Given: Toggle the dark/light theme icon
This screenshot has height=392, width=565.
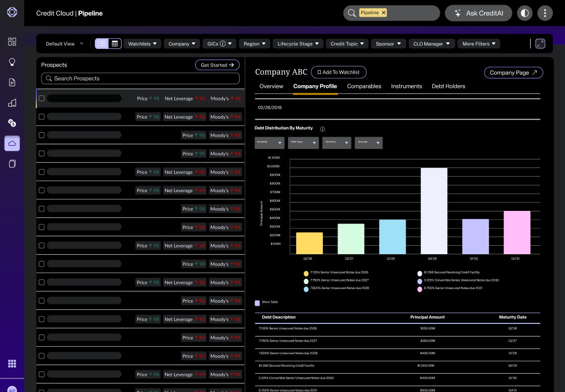Looking at the screenshot, I should point(525,13).
